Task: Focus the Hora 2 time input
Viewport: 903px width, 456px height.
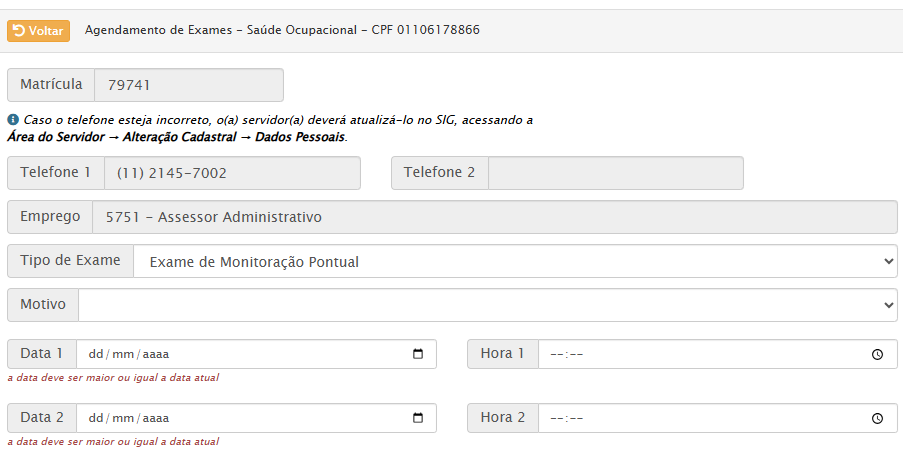Action: tap(700, 418)
